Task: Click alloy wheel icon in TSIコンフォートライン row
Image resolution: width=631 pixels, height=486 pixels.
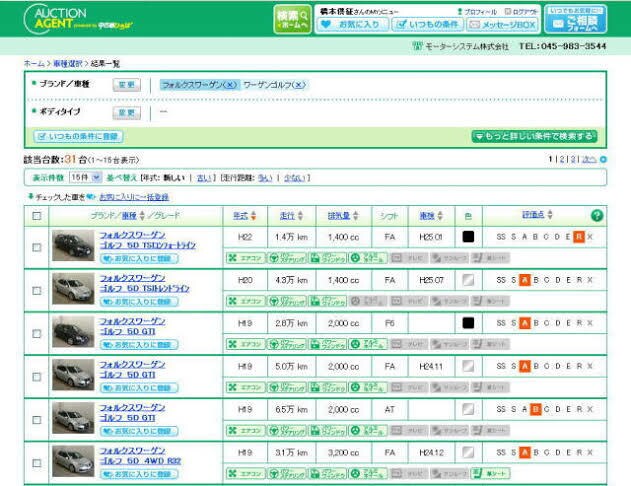Action: (368, 258)
